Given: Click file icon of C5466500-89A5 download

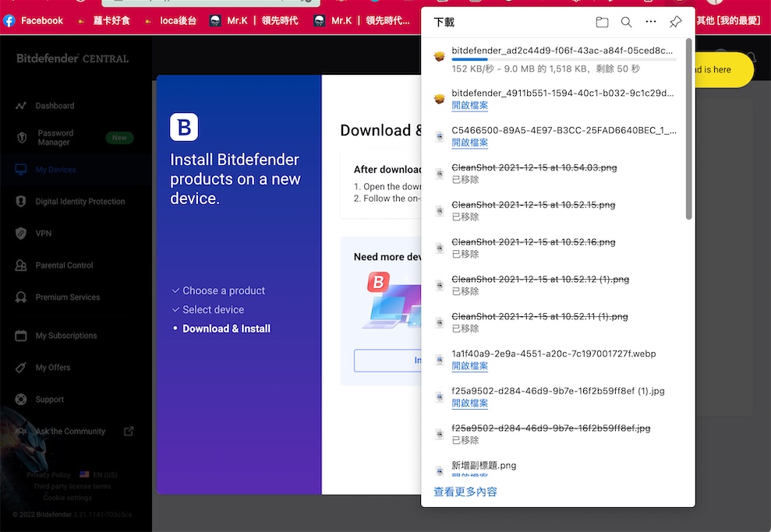Looking at the screenshot, I should [x=439, y=136].
